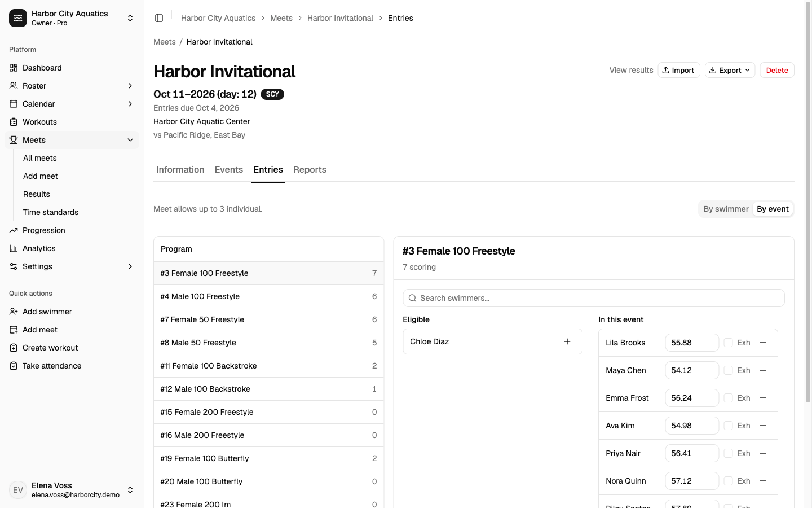Viewport: 812px width, 508px height.
Task: Switch to the Events tab
Action: [229, 169]
